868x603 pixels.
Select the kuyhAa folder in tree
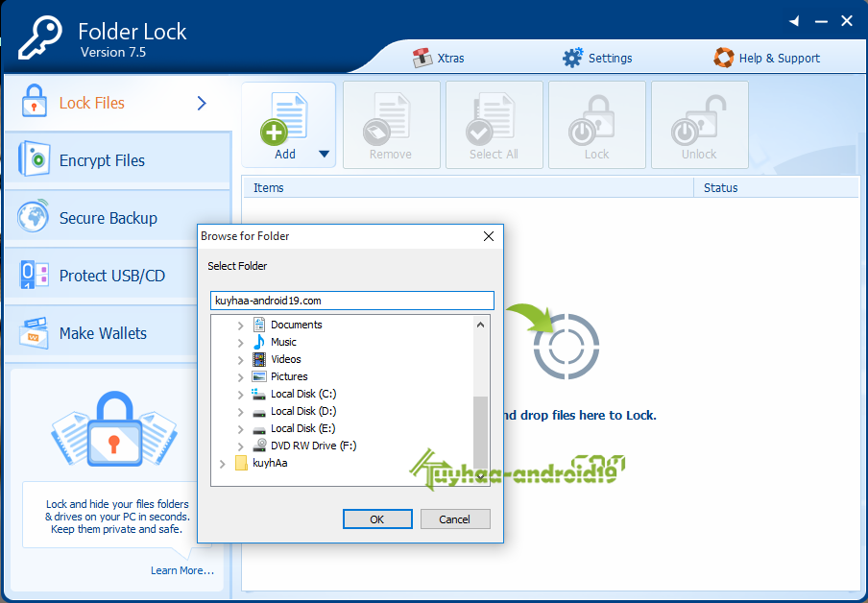click(x=270, y=463)
